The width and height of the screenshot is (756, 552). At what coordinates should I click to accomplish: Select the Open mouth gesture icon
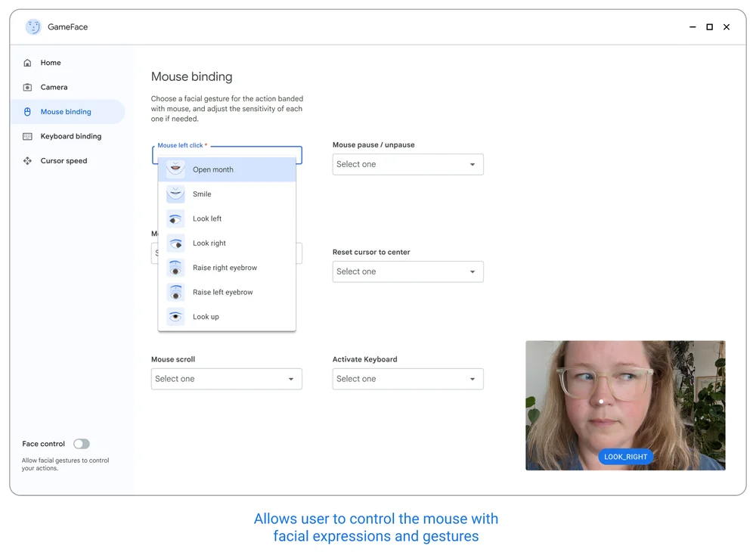point(175,169)
